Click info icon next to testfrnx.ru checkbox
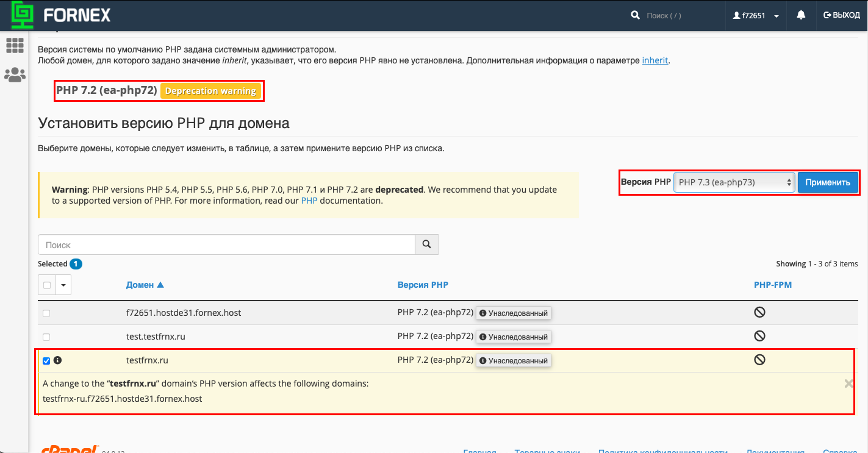Viewport: 868px width, 453px height. (57, 360)
